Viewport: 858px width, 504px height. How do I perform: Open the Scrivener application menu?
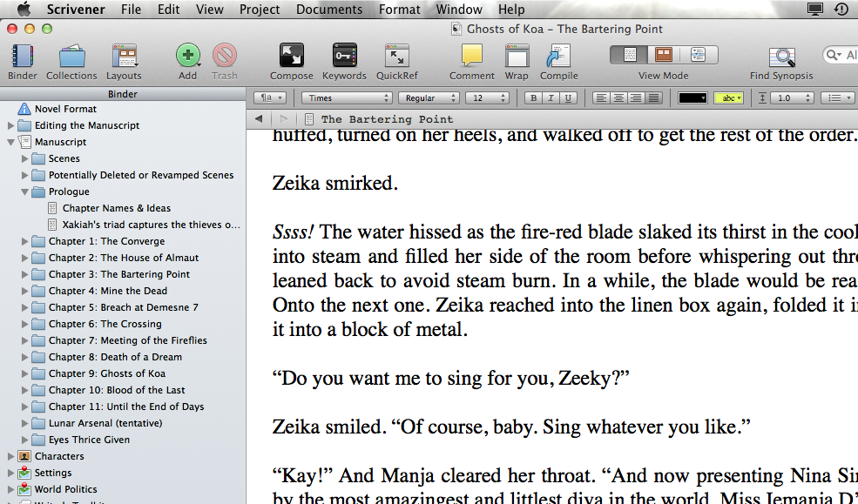(76, 10)
